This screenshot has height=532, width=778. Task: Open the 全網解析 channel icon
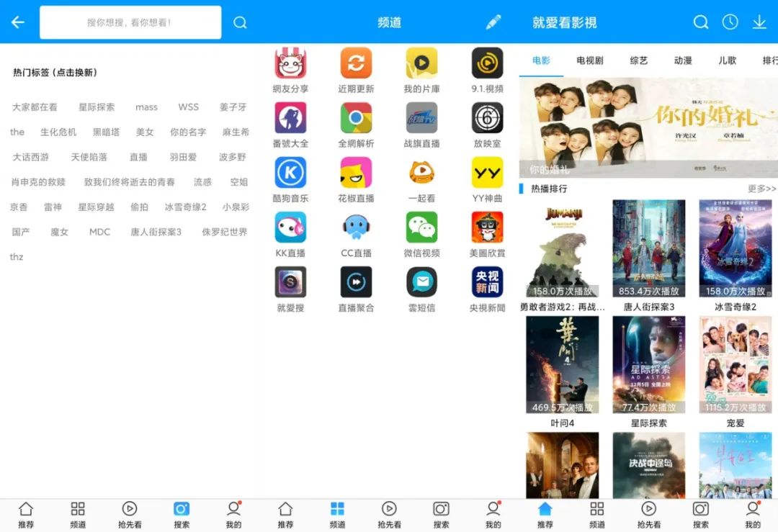(357, 117)
